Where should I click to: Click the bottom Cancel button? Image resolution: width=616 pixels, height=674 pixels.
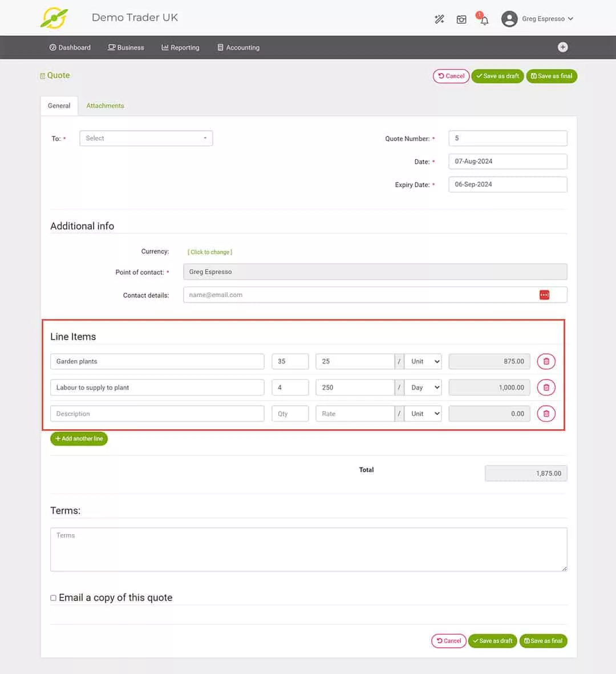tap(449, 641)
